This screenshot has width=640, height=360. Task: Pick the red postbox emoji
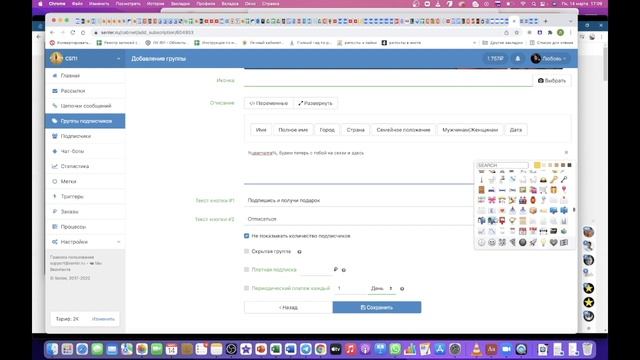click(502, 221)
